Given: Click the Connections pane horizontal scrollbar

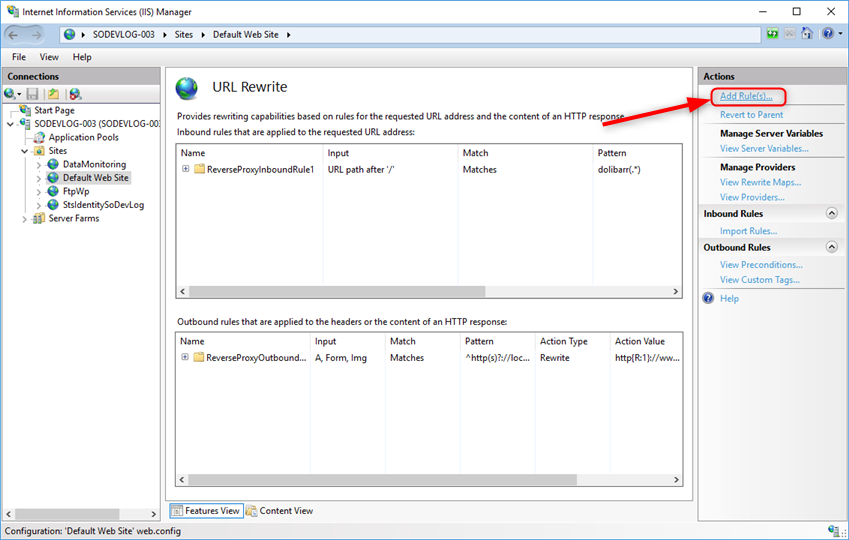Looking at the screenshot, I should 67,513.
